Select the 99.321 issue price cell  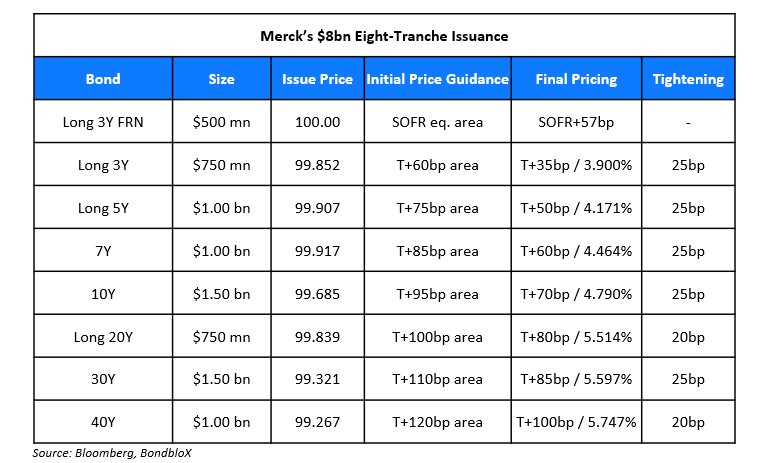(316, 380)
